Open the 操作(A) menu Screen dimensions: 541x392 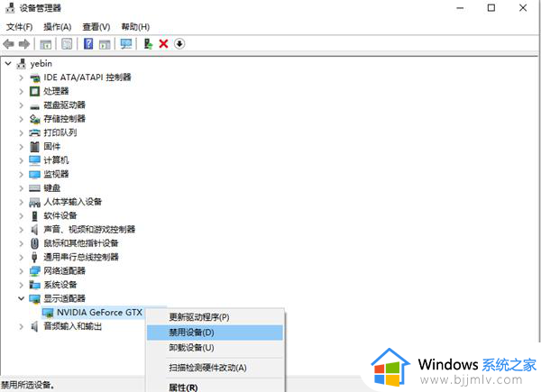tap(58, 27)
